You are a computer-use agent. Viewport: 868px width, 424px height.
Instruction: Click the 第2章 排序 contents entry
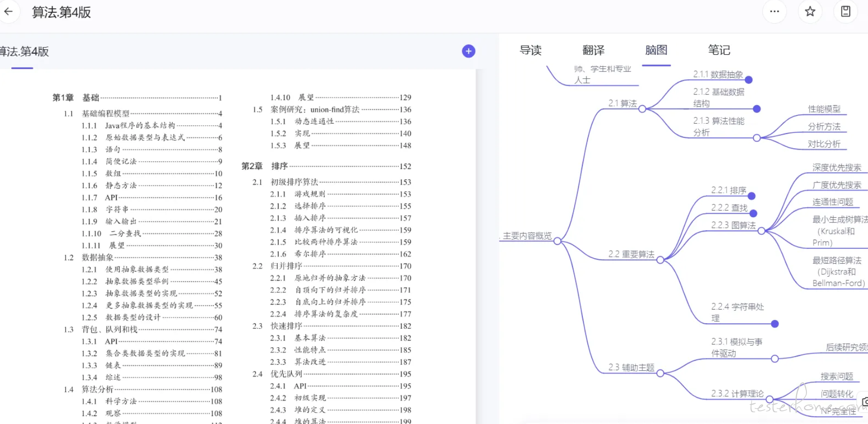tap(327, 166)
